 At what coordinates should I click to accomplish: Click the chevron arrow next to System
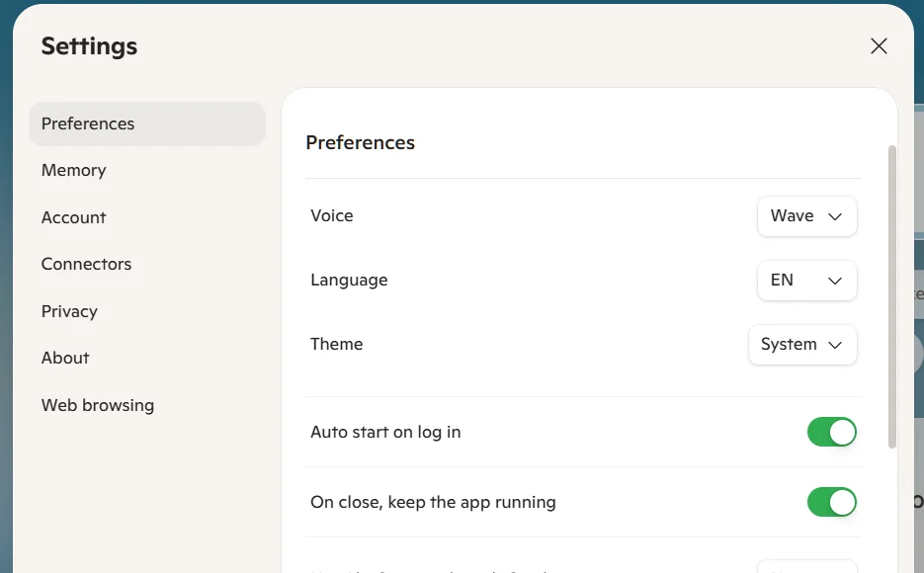point(834,345)
